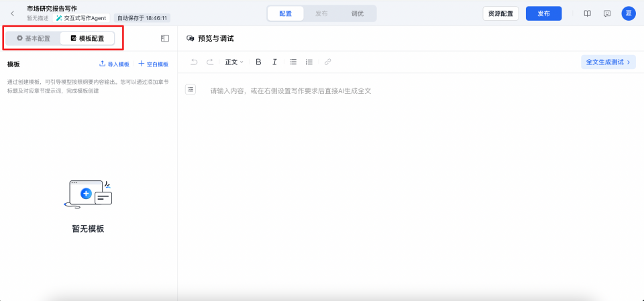Screen dimensions: 644x301
Task: Open 资源配置 settings
Action: pyautogui.click(x=500, y=13)
